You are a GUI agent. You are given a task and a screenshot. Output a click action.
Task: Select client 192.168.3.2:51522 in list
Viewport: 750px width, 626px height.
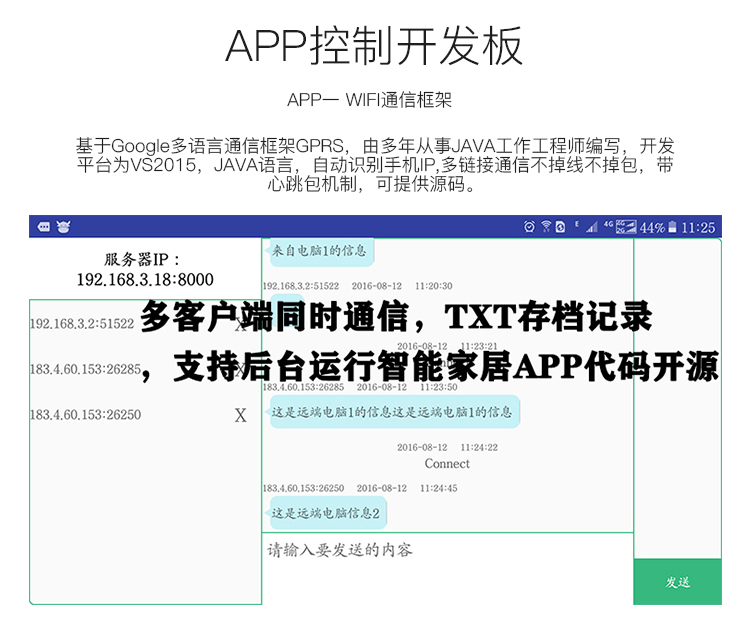tap(82, 323)
